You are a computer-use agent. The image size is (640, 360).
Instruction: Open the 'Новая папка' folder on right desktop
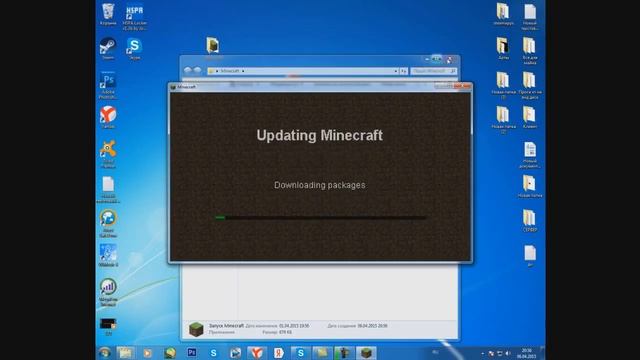530,187
